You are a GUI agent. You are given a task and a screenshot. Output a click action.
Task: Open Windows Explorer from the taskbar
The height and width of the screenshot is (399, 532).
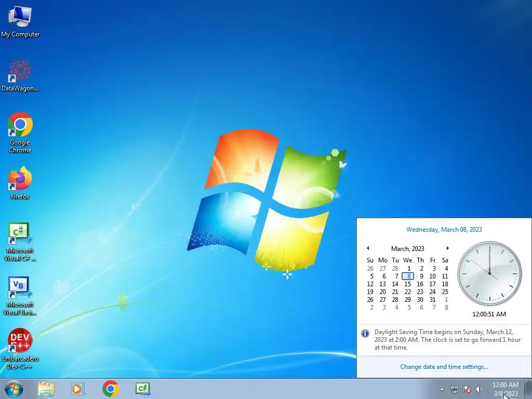coord(46,389)
